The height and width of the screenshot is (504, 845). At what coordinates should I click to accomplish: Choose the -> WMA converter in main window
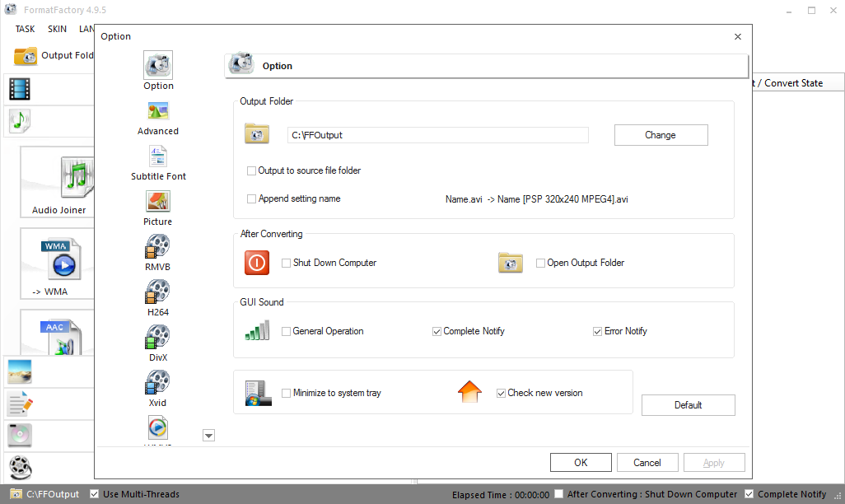click(x=58, y=264)
